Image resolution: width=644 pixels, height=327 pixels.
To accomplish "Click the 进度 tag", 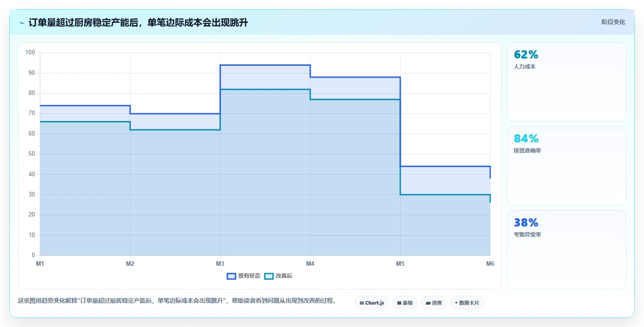I will point(434,303).
